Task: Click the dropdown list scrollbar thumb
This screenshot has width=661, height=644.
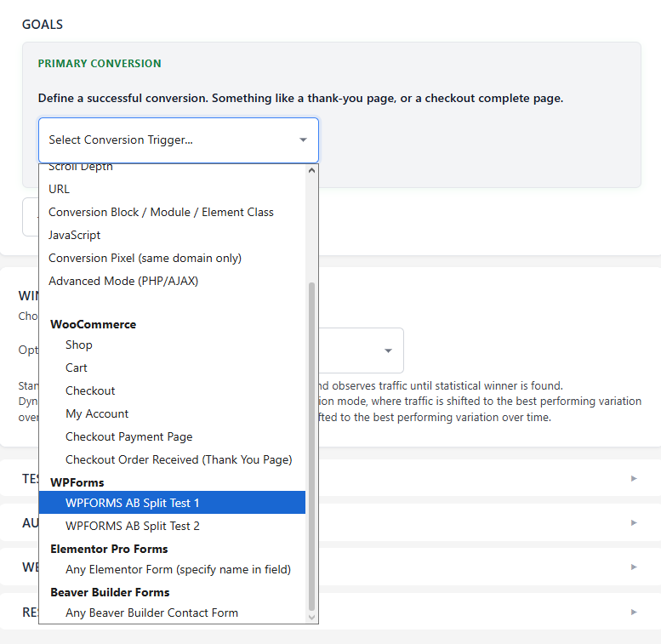Action: coord(311,447)
